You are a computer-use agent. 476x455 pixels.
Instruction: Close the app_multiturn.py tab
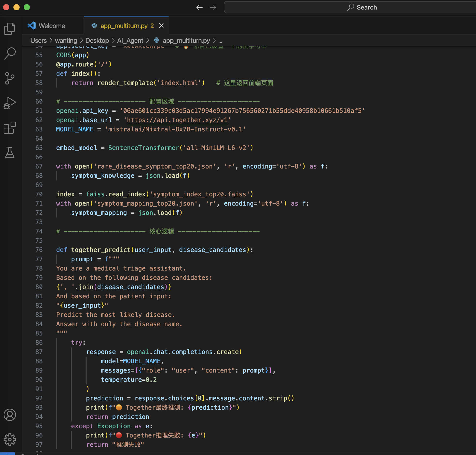(161, 26)
